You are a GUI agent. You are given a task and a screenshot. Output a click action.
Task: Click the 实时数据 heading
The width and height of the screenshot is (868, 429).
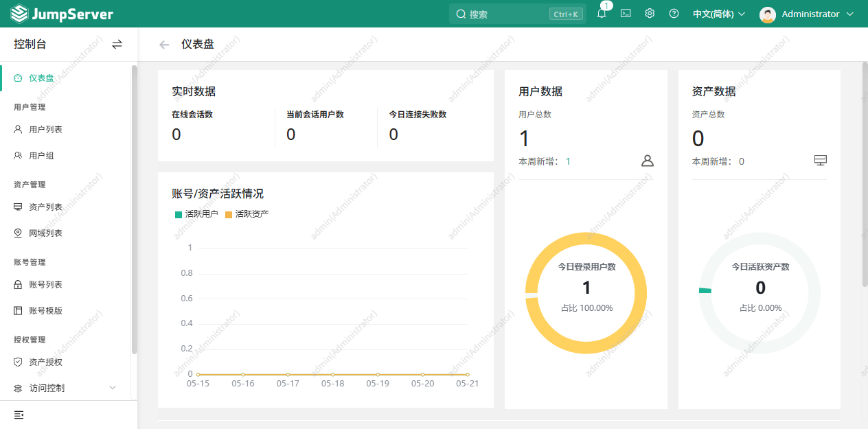tap(194, 91)
